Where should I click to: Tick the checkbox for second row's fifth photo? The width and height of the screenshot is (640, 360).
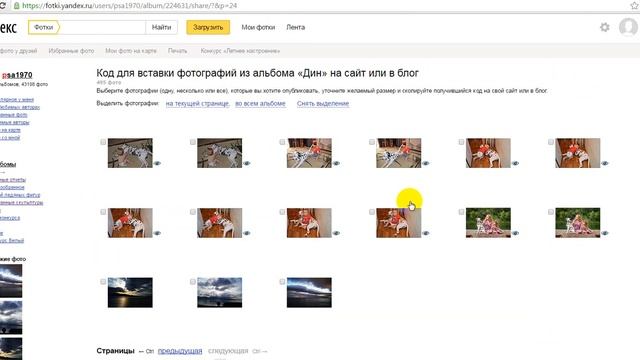pyautogui.click(x=461, y=212)
